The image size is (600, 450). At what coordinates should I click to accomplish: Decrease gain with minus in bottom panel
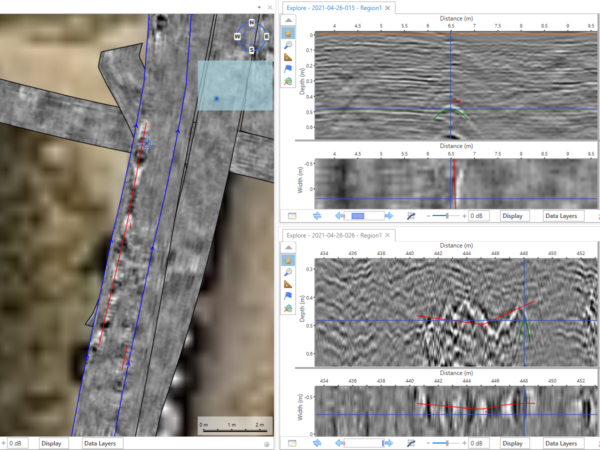click(x=428, y=443)
